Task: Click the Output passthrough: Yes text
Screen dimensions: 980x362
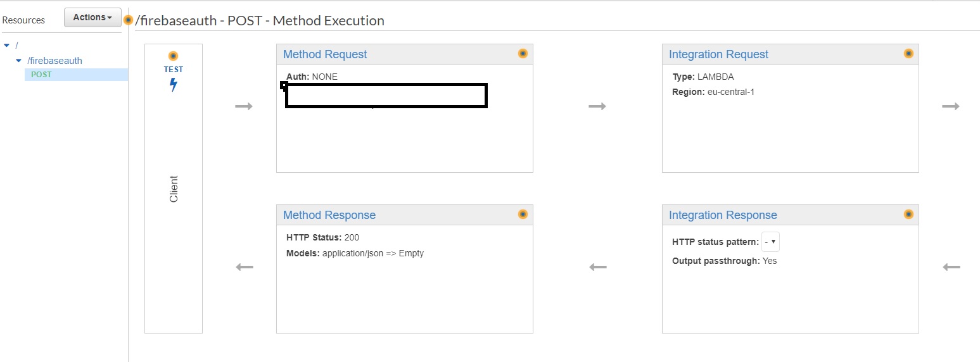Action: [724, 261]
